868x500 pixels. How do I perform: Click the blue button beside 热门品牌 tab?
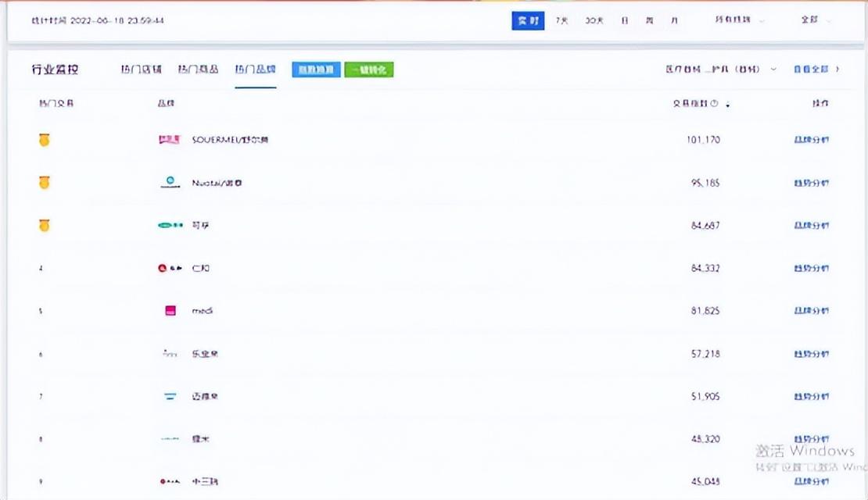coord(316,70)
